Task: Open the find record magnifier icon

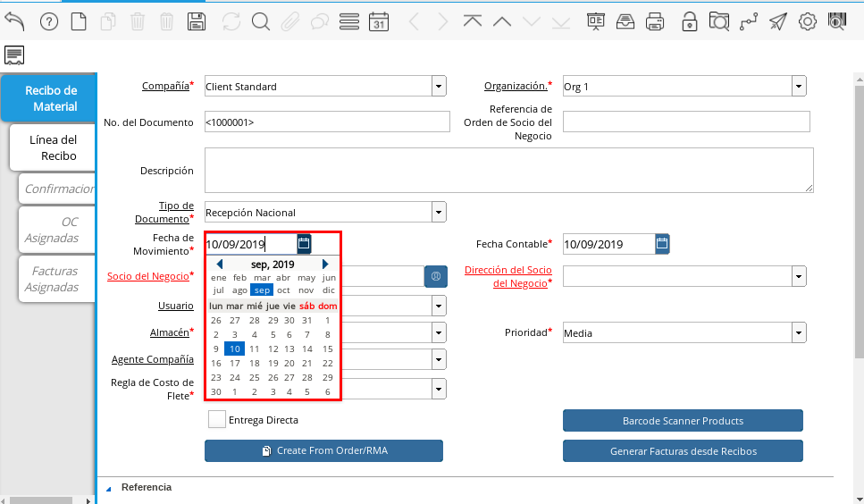Action: (x=261, y=22)
